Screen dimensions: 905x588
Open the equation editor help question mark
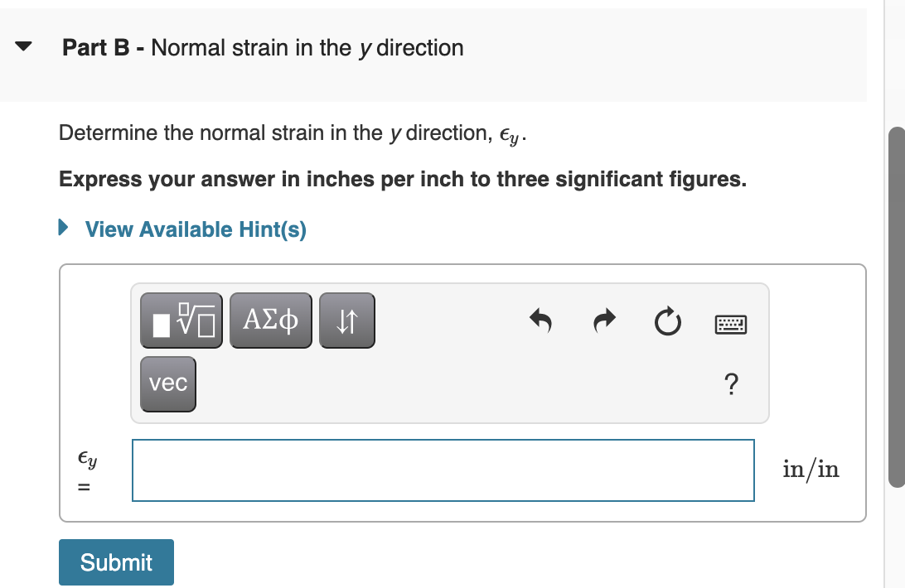[x=731, y=385]
